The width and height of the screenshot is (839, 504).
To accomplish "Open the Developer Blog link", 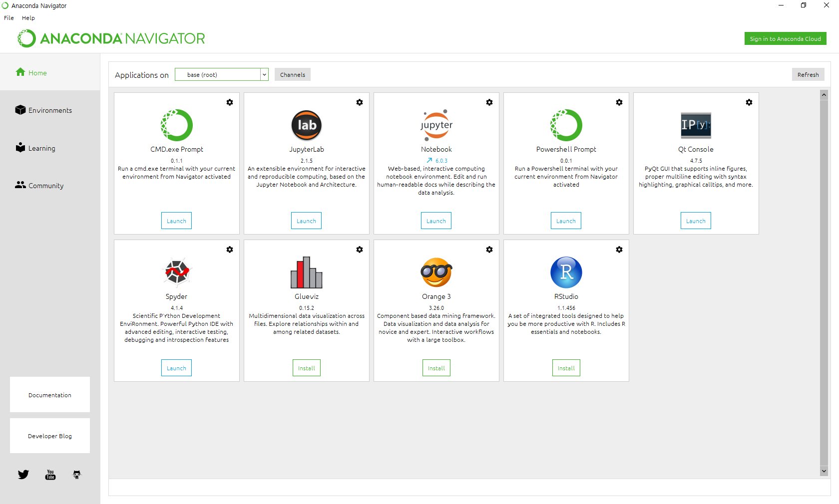I will tap(50, 436).
